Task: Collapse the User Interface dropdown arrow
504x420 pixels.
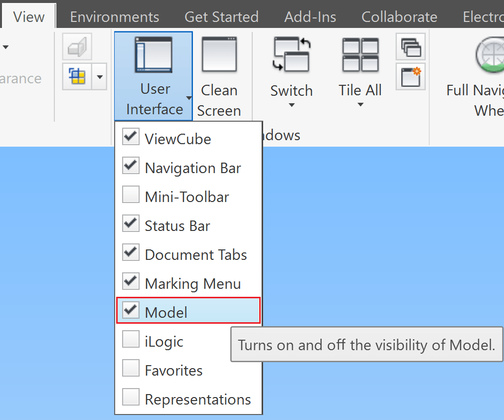Action: [x=189, y=98]
